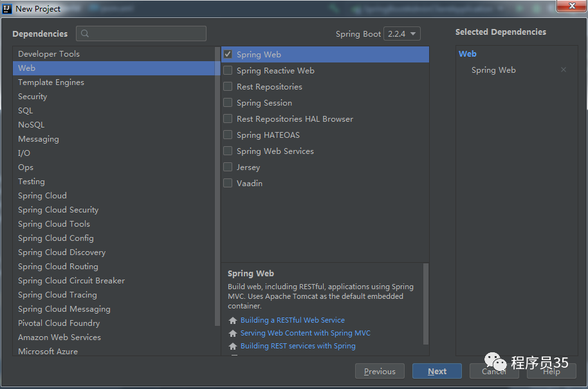Screen dimensions: 588x389
Task: Remove Spring Web with the X icon
Action: point(564,70)
